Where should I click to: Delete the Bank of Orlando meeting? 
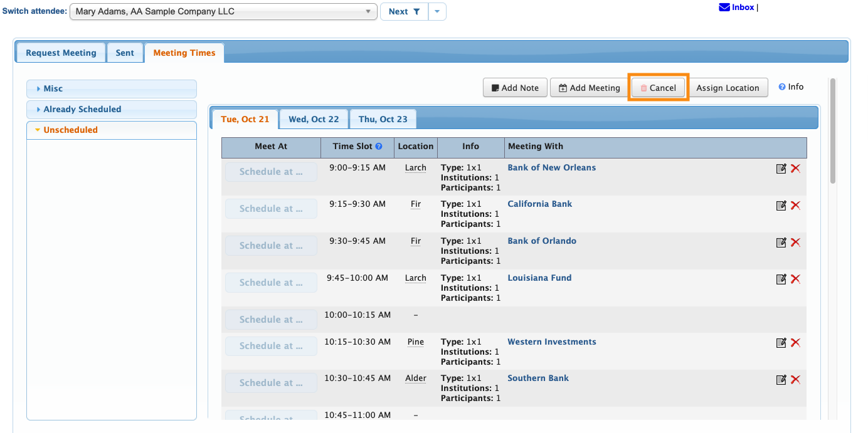795,243
